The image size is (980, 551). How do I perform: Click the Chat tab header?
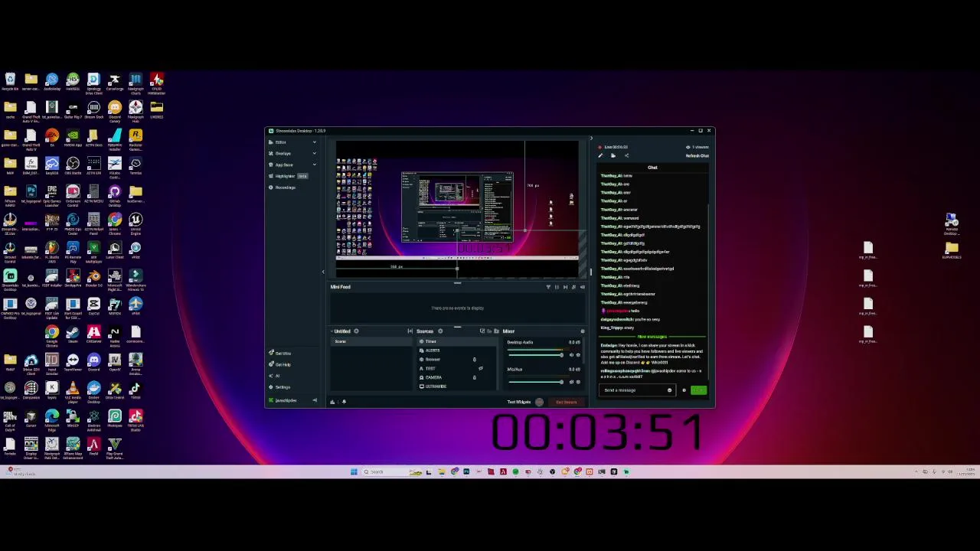pyautogui.click(x=652, y=168)
